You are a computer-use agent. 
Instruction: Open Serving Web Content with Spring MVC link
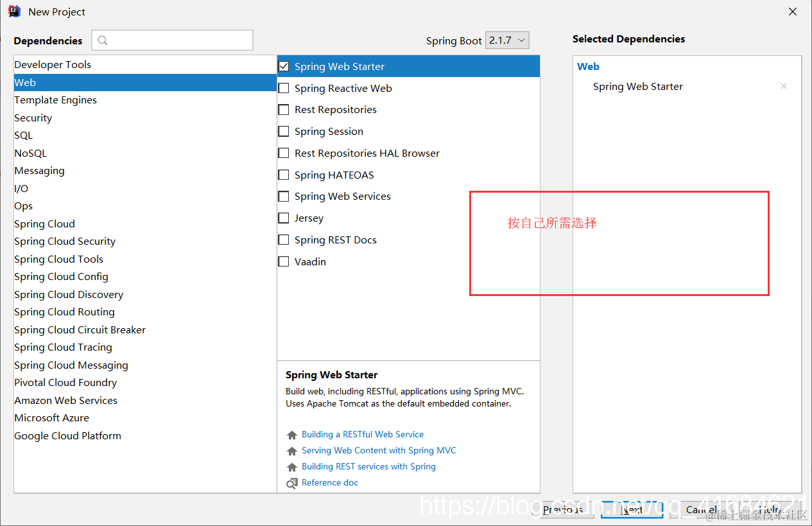click(379, 451)
